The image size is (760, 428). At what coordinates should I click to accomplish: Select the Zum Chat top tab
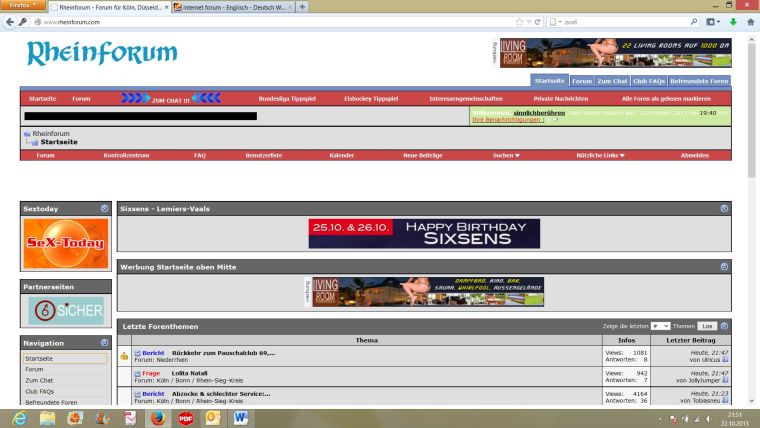pyautogui.click(x=612, y=81)
